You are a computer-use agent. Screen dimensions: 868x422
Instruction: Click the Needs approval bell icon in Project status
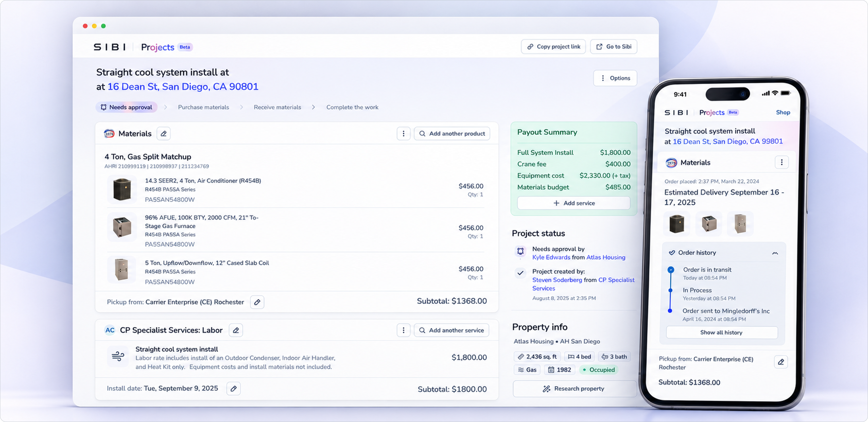tap(520, 251)
